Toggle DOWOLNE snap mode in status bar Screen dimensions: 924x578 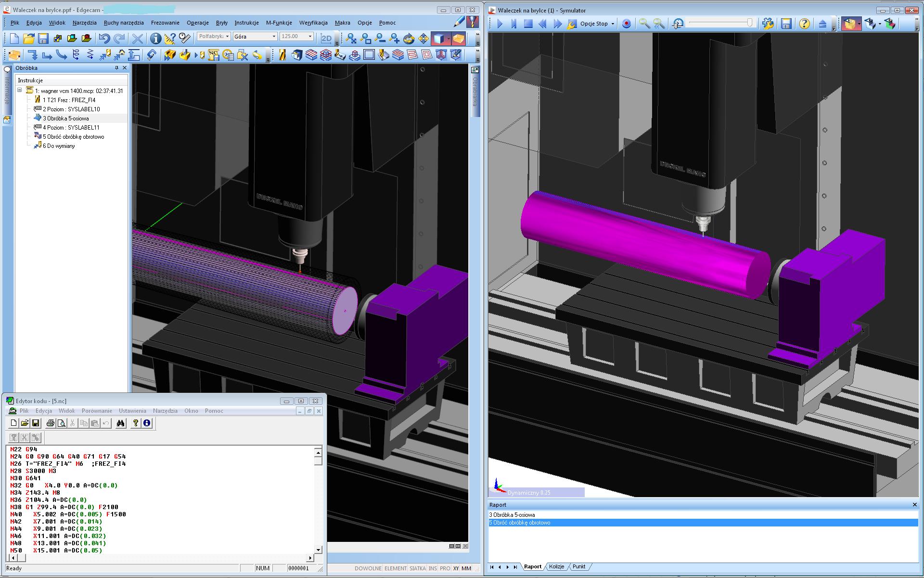point(368,568)
